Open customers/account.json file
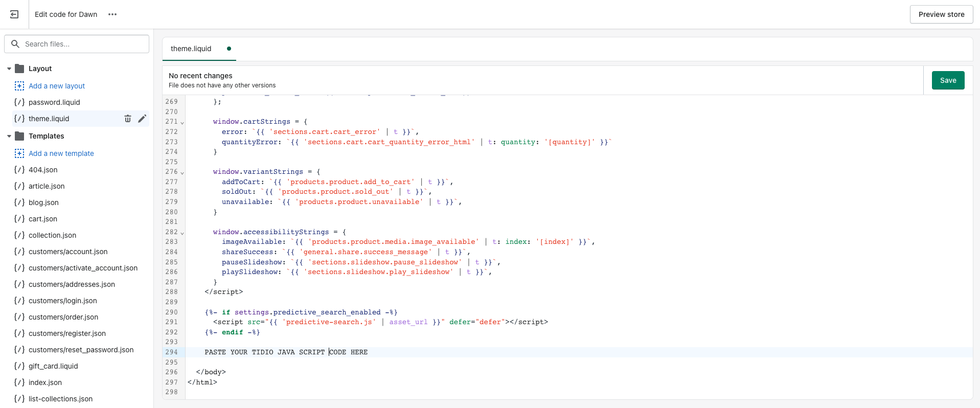The width and height of the screenshot is (980, 408). [68, 252]
